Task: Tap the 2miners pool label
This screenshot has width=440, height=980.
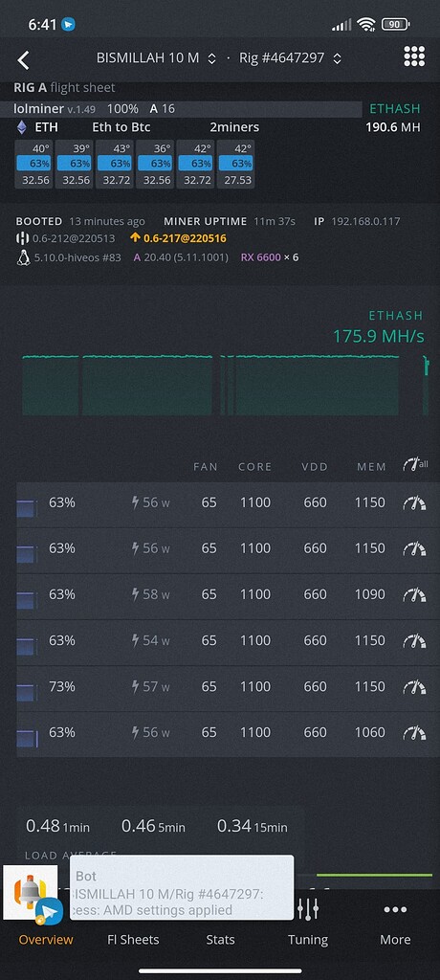Action: [x=234, y=127]
